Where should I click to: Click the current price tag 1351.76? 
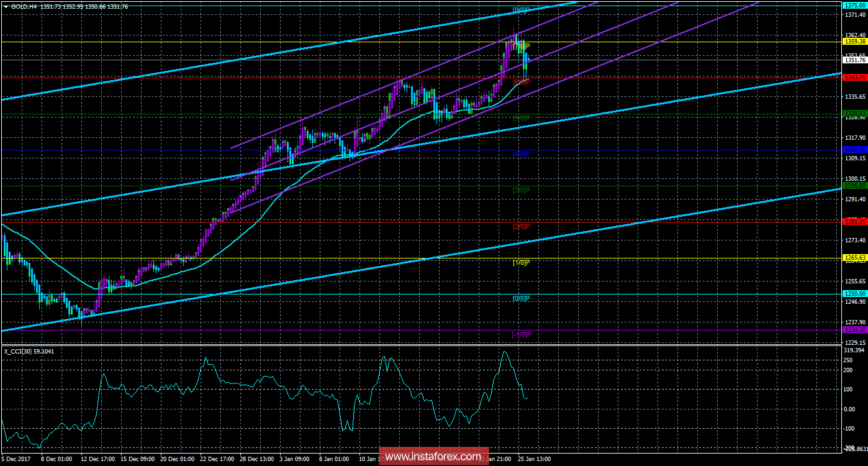click(x=854, y=60)
